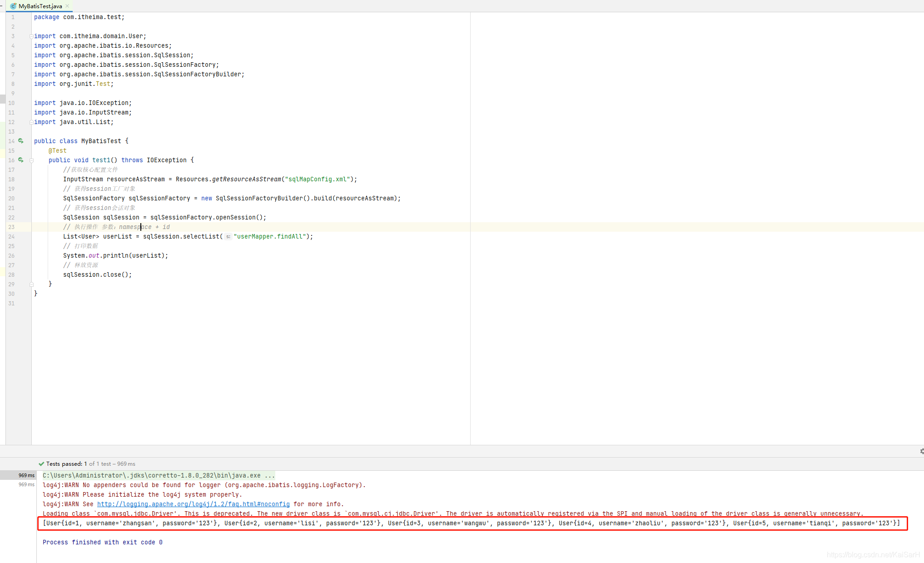Image resolution: width=924 pixels, height=563 pixels.
Task: Click the green Tests passed checkmark
Action: click(x=41, y=464)
